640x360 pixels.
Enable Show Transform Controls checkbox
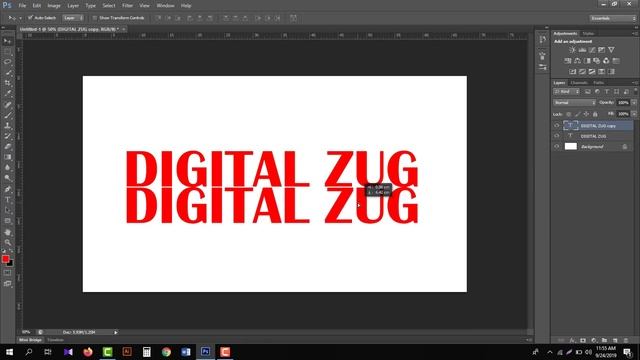coord(95,18)
